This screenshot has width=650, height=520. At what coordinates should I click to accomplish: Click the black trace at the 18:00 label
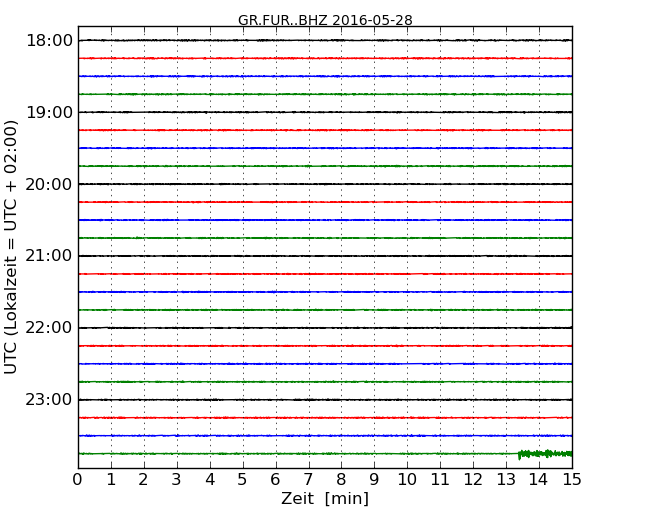(325, 40)
